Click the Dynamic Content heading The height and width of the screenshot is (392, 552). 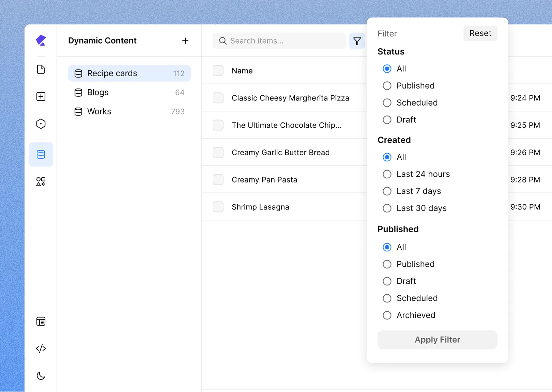point(102,41)
